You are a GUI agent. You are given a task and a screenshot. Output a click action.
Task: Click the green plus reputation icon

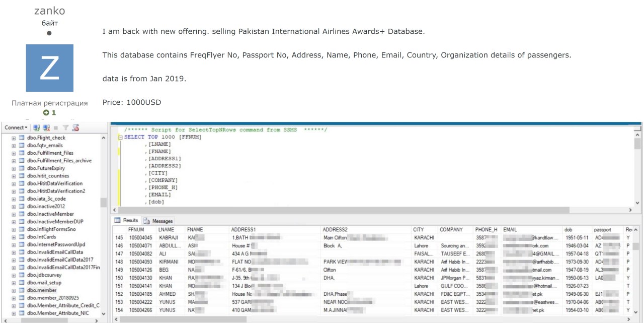click(46, 112)
